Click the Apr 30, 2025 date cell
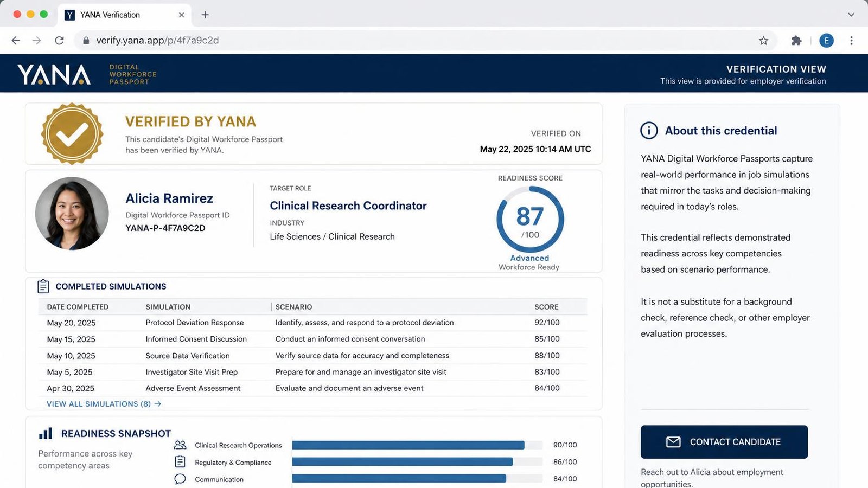The width and height of the screenshot is (868, 488). (x=71, y=388)
